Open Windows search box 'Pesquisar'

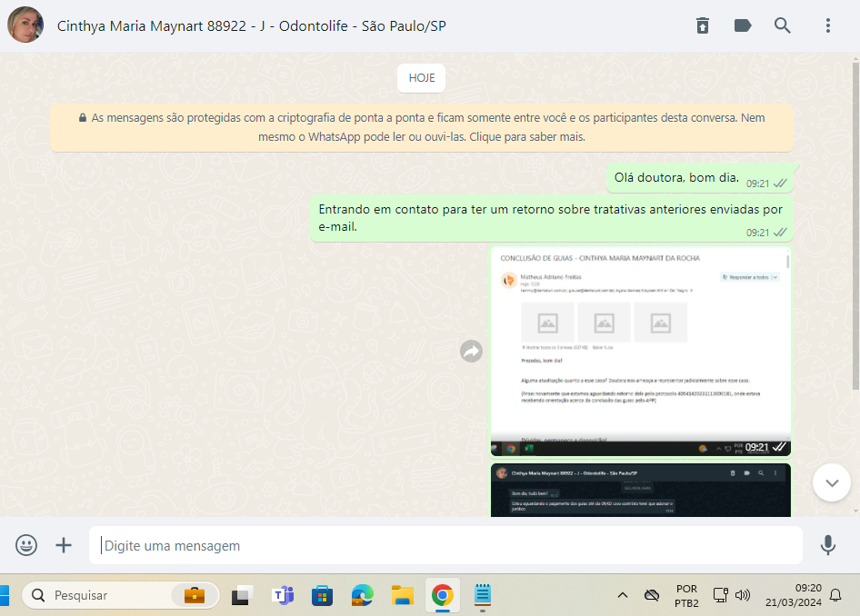(x=121, y=595)
